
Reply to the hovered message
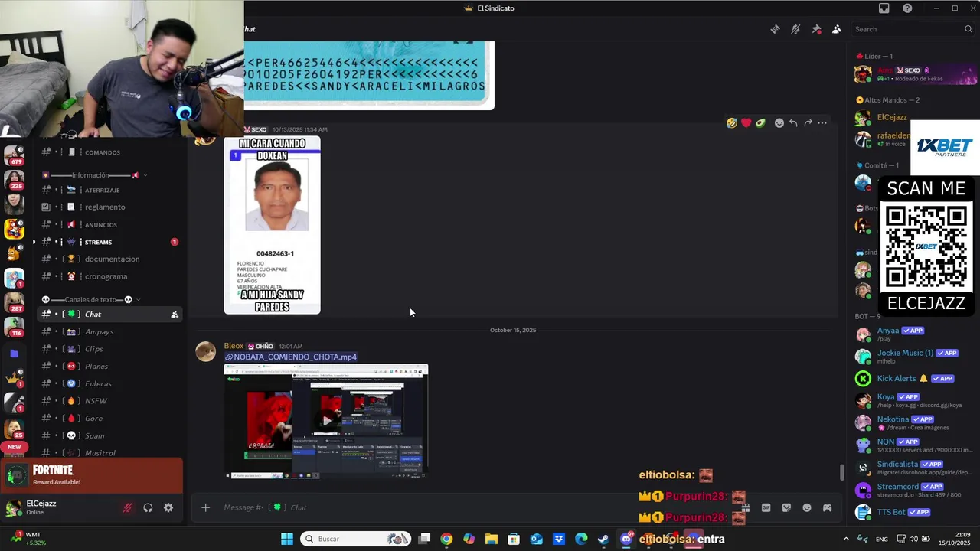(793, 122)
